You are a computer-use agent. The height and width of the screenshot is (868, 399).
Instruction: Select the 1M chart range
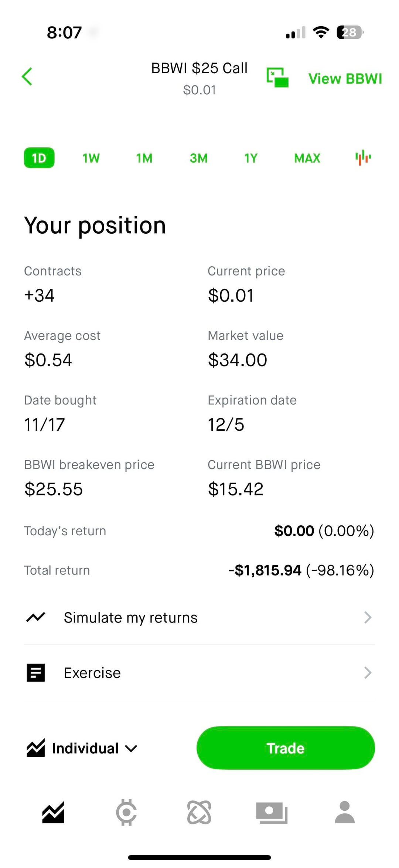(144, 158)
